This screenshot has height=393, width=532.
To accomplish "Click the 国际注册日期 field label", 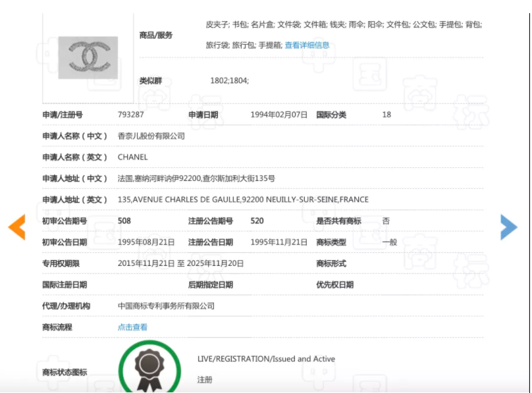I will 65,285.
